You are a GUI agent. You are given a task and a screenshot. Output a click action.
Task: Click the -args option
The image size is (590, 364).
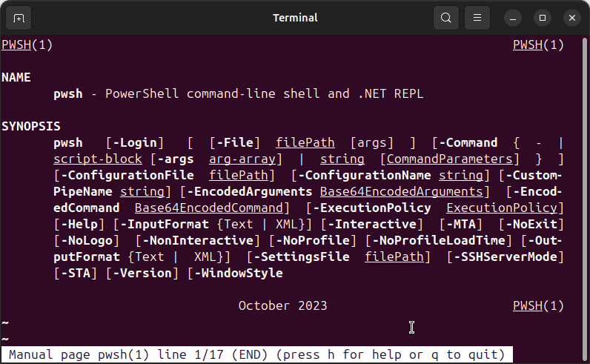coord(176,159)
